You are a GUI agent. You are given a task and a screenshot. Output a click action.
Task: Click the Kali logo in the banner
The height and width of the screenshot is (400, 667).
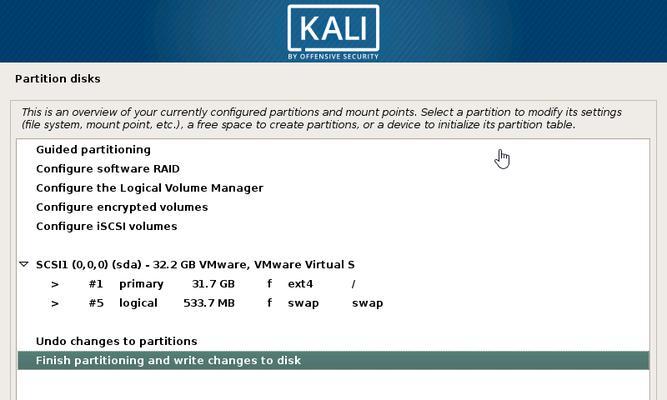click(x=333, y=32)
